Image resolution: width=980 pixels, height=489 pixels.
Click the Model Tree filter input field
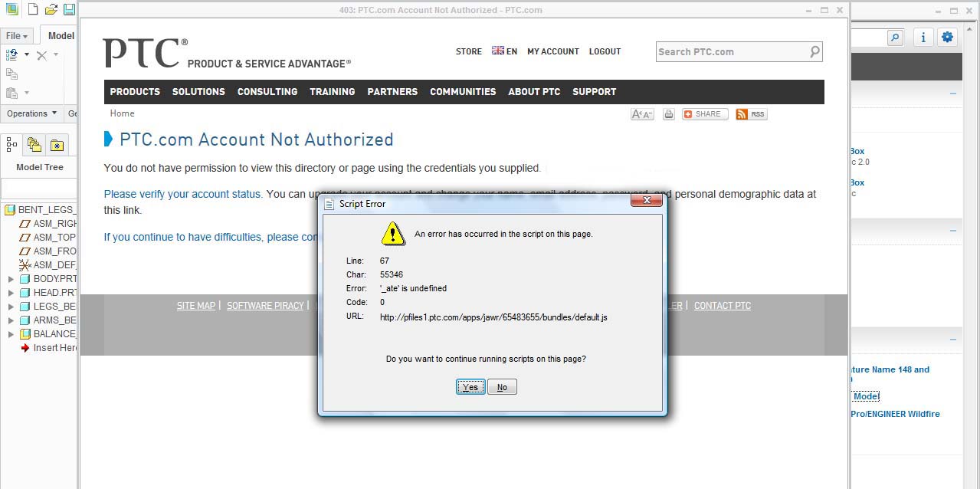click(39, 189)
